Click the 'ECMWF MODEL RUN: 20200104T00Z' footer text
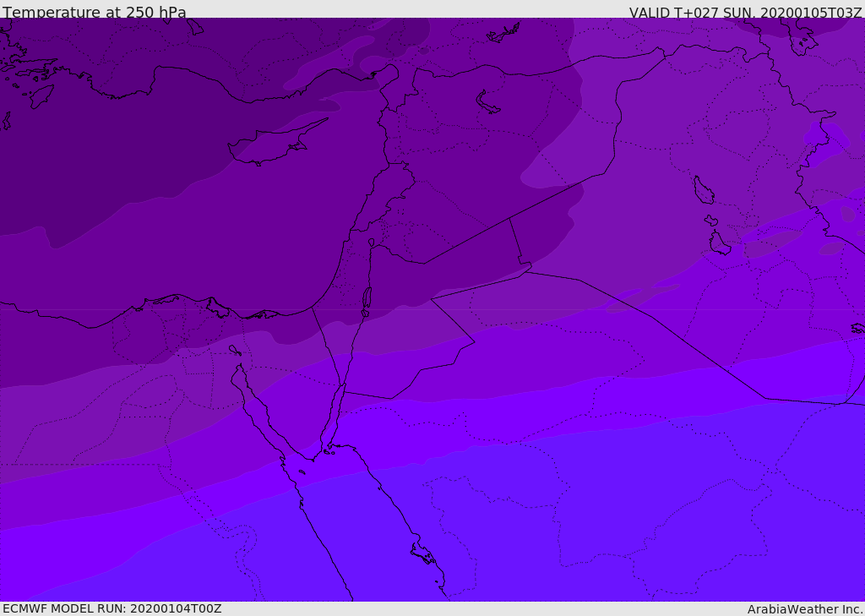The height and width of the screenshot is (616, 865). click(112, 608)
